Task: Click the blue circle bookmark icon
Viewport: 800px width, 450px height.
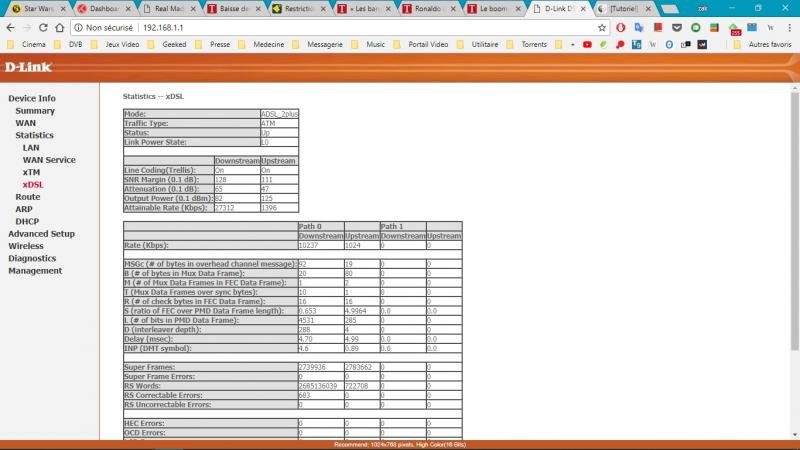Action: [x=669, y=44]
